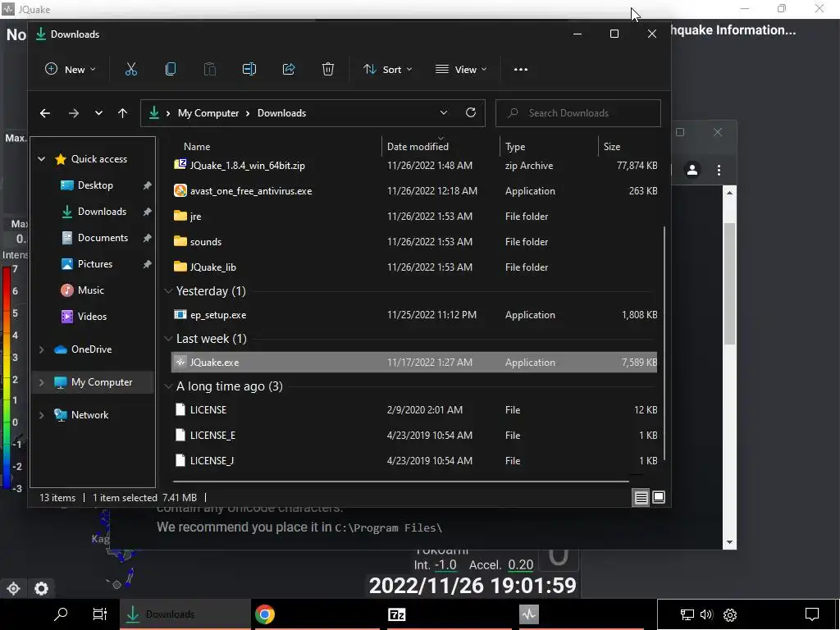Viewport: 840px width, 630px height.
Task: Select Music in navigation pane
Action: (x=90, y=290)
